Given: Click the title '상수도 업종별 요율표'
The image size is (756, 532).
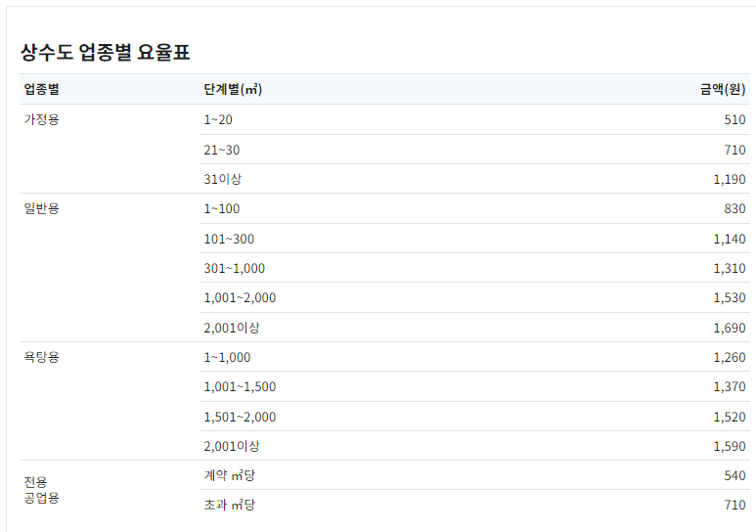Looking at the screenshot, I should tap(105, 52).
